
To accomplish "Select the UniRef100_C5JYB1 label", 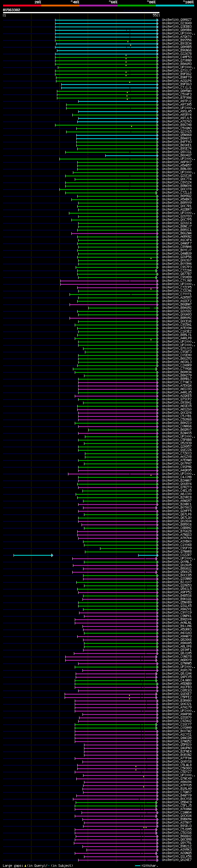I will coord(177,416).
